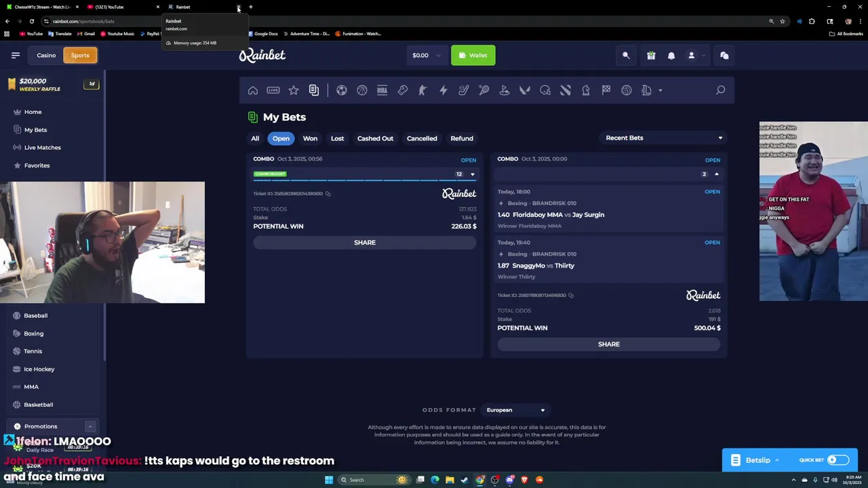Switch to Cashed Out bets filter
This screenshot has width=868, height=488.
click(375, 138)
